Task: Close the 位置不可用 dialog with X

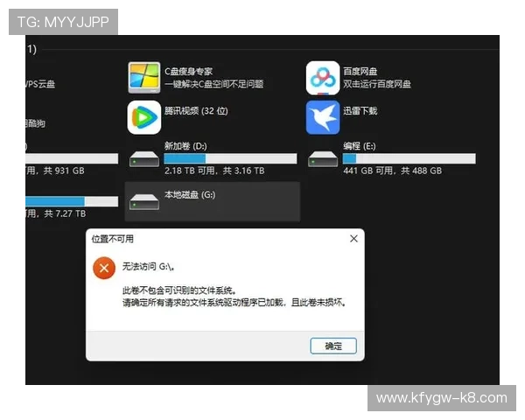Action: [353, 239]
